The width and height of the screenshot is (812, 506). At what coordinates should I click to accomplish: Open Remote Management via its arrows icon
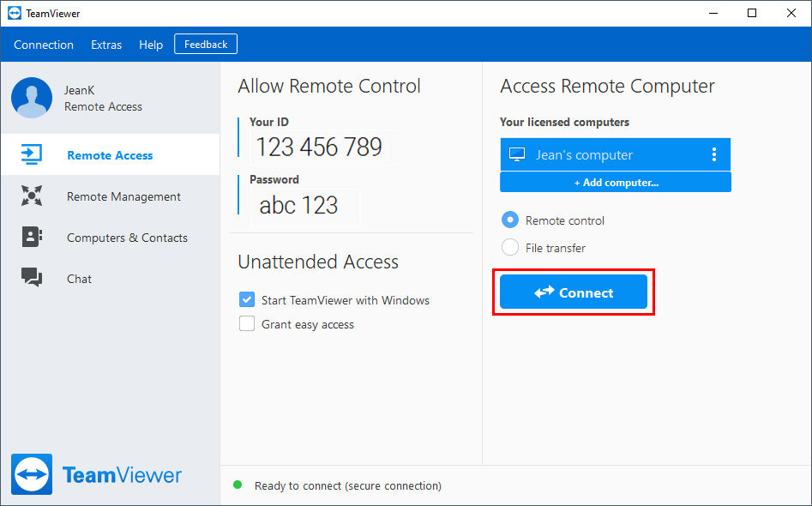click(32, 196)
